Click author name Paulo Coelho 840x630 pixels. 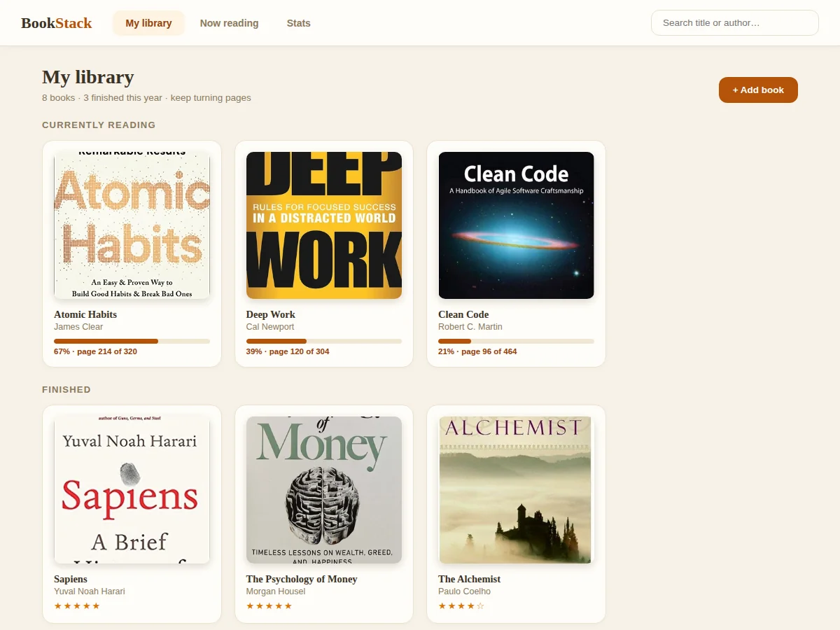point(465,591)
